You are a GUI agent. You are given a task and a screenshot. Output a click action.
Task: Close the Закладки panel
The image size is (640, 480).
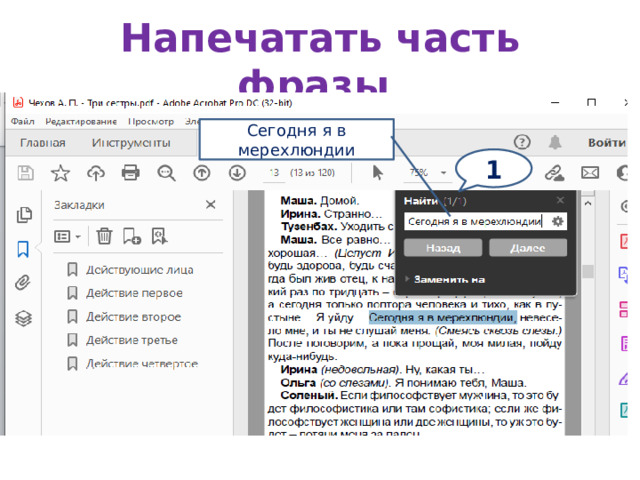(211, 204)
